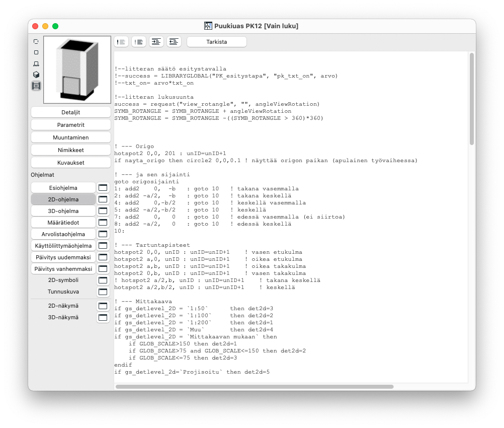Switch to the Päivitys uudemmaksi script
The height and width of the screenshot is (428, 504).
(x=63, y=257)
